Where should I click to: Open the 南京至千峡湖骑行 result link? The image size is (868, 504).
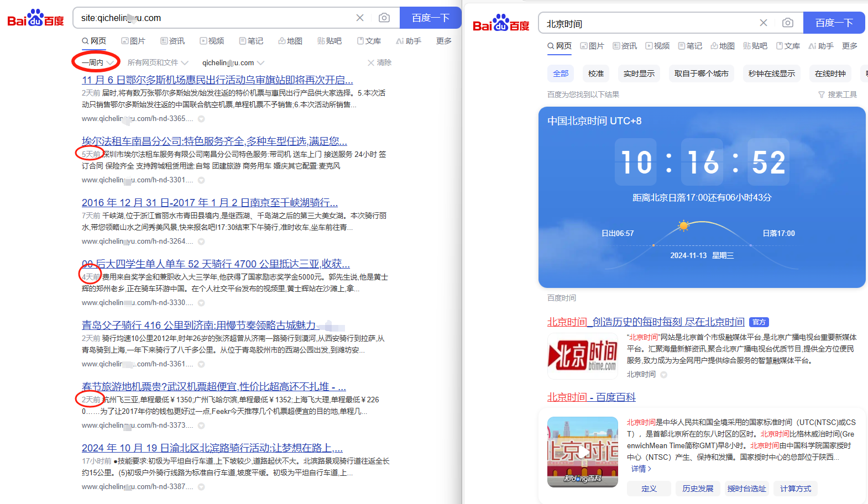(210, 203)
